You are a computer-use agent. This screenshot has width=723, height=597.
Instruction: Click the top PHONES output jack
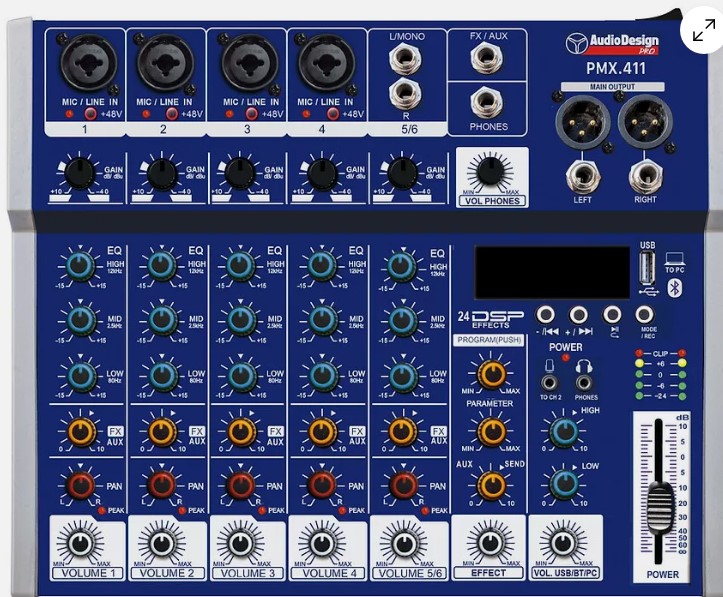click(x=486, y=102)
